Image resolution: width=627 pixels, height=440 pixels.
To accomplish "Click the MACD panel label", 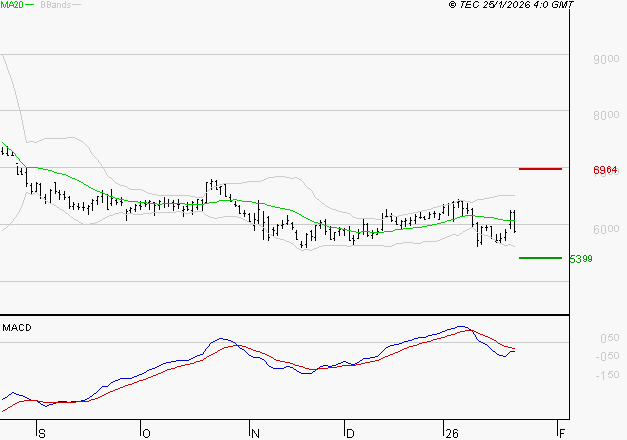I will click(x=17, y=327).
